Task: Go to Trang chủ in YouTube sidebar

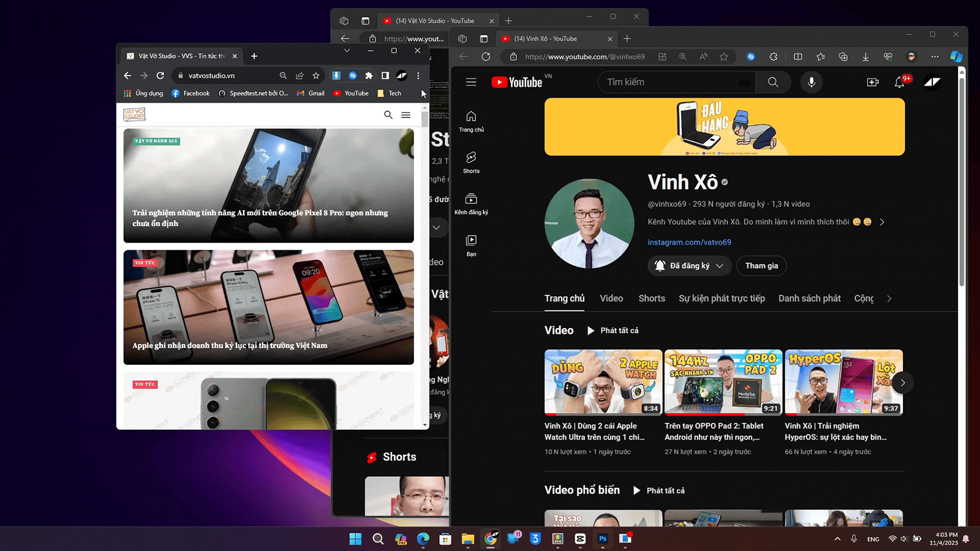Action: coord(471,121)
